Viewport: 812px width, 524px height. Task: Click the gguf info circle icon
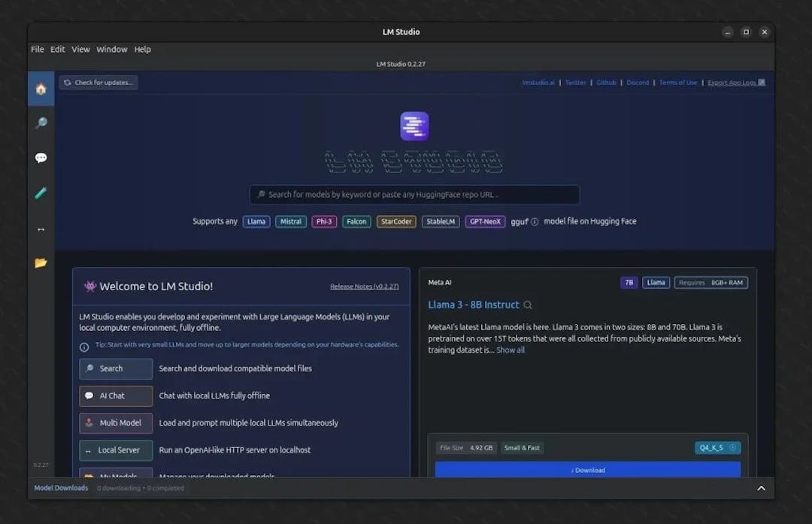click(x=535, y=222)
